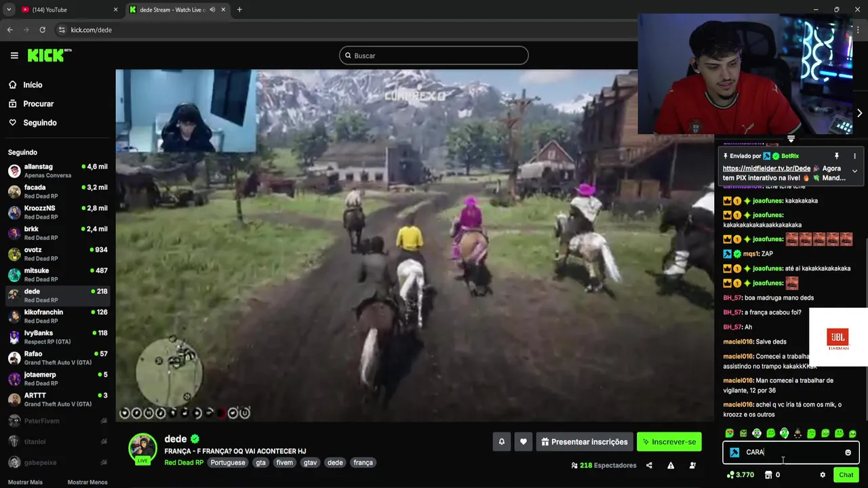Image resolution: width=868 pixels, height=488 pixels.
Task: Open allanstag channel in sidebar
Action: (58, 171)
